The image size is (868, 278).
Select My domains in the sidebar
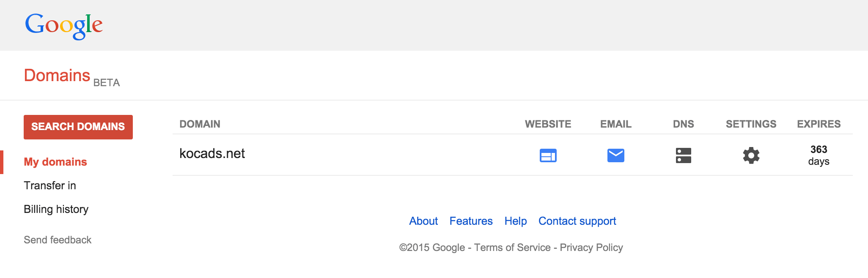pos(55,162)
